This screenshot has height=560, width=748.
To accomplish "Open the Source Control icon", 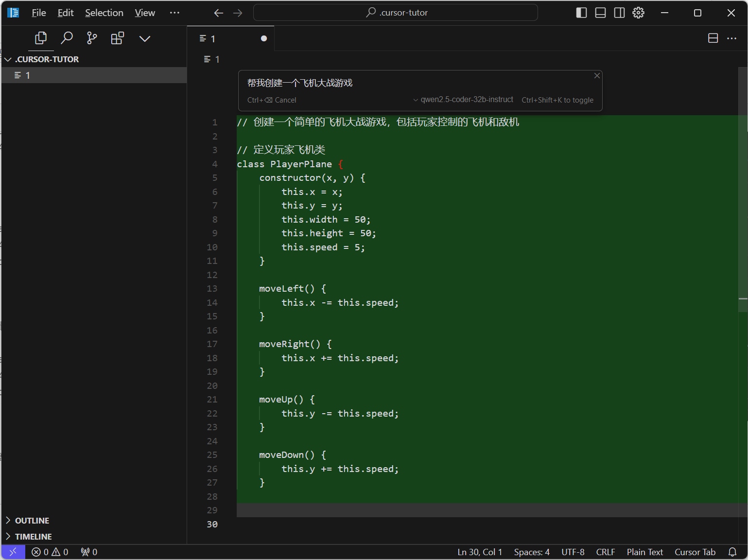I will (x=92, y=38).
